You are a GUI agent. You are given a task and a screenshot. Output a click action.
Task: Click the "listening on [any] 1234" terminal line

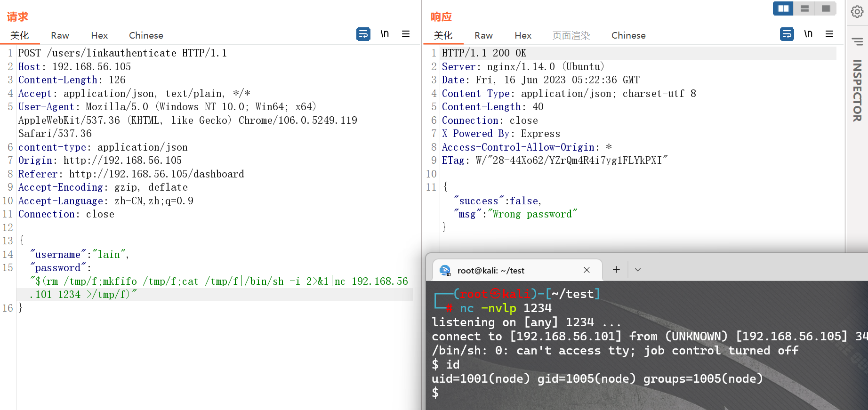click(526, 322)
